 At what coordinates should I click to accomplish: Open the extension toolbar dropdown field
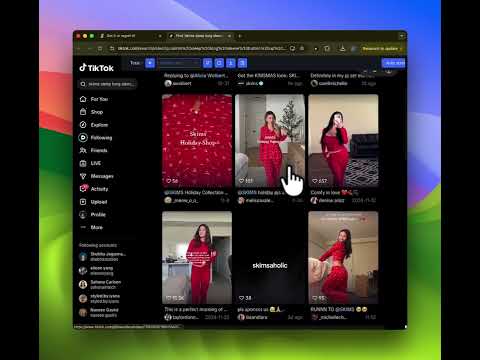click(179, 63)
